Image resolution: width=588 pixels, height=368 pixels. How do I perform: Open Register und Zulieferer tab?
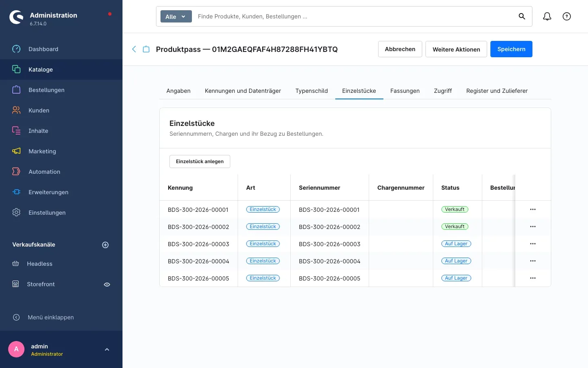pos(497,91)
